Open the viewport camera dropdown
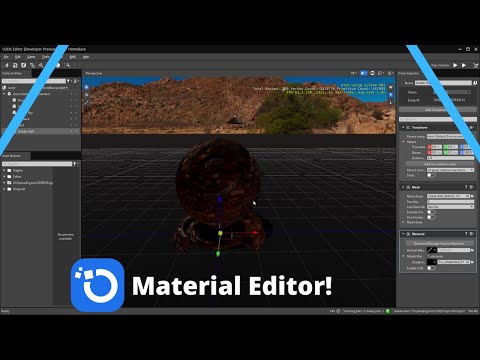This screenshot has width=480, height=360. pos(353,73)
